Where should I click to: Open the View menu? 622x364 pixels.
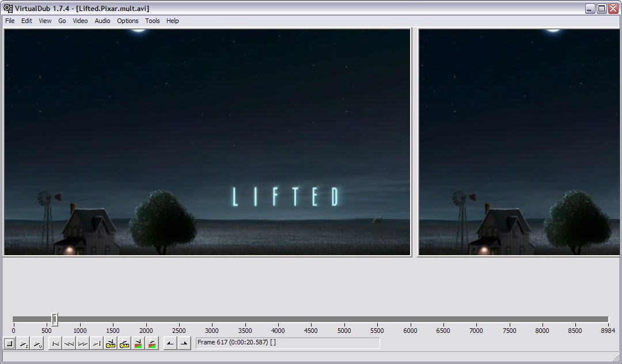45,21
